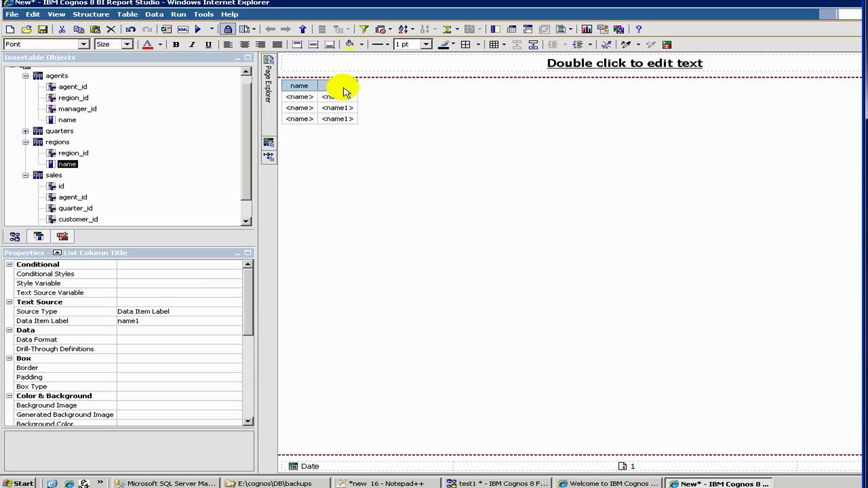This screenshot has width=868, height=488.
Task: Click the Validate report icon
Action: pos(166,29)
